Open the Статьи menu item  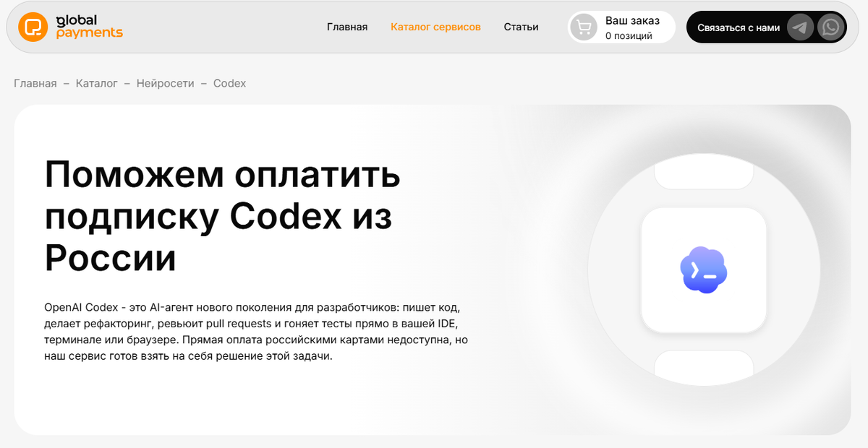click(521, 27)
